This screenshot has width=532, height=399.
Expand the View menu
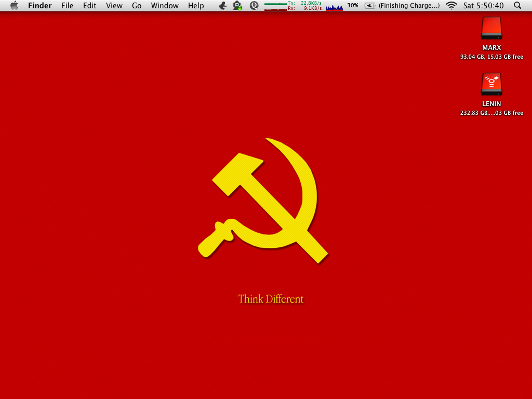click(x=114, y=6)
